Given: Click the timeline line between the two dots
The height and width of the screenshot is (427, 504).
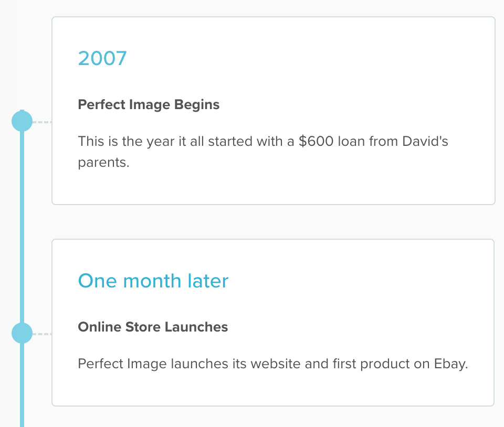Looking at the screenshot, I should tap(22, 226).
